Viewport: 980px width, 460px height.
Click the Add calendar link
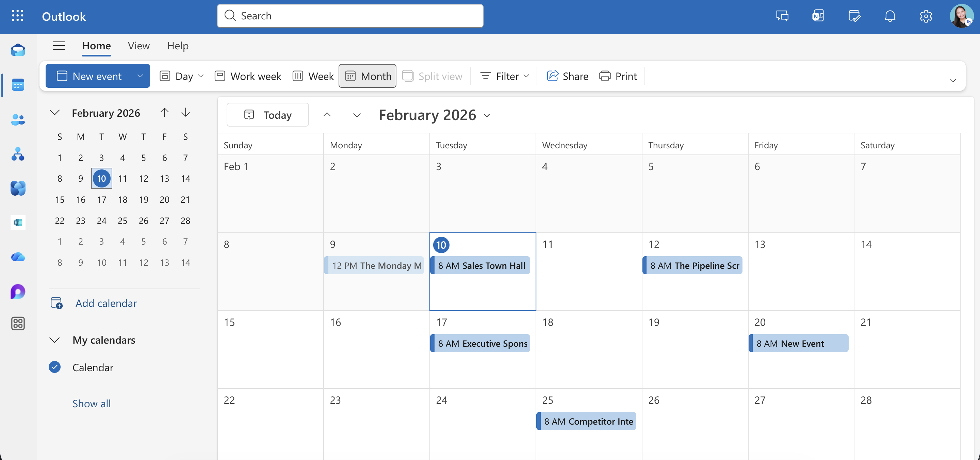pos(106,303)
